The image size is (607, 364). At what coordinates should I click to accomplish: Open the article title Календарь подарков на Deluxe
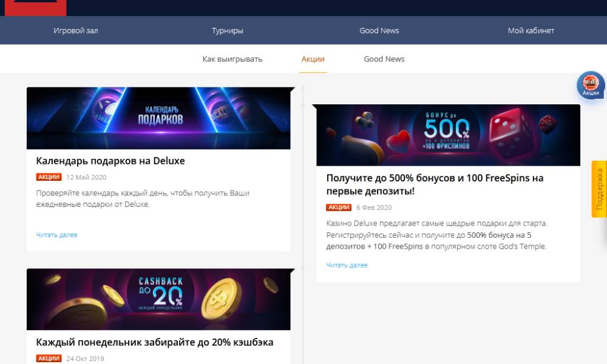point(110,161)
